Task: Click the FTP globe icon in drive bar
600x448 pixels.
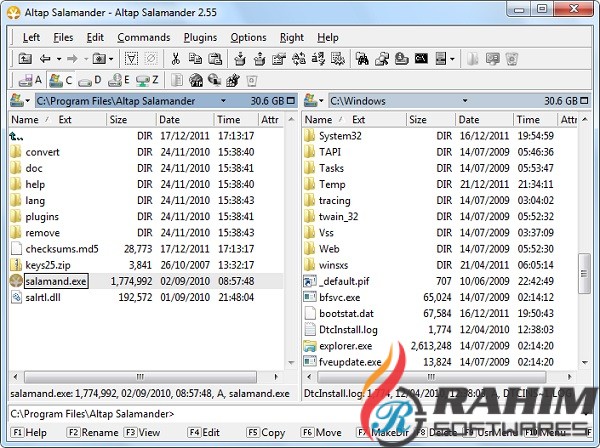Action: (196, 80)
